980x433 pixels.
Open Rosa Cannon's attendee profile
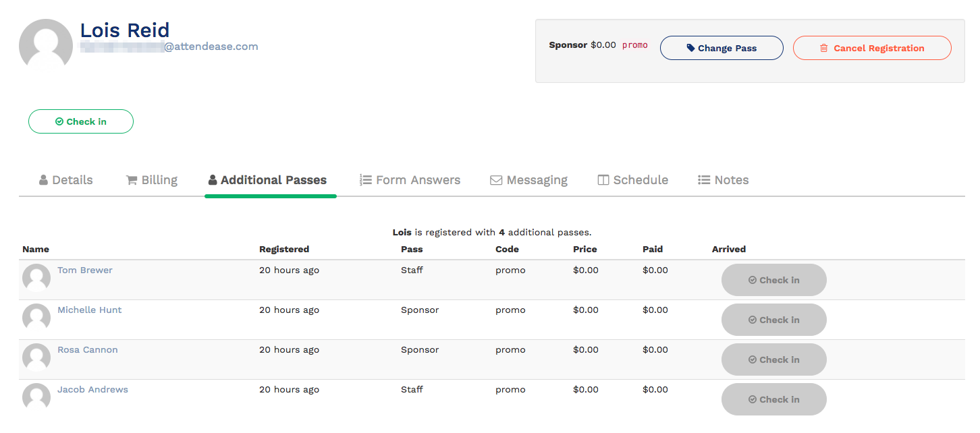click(x=87, y=349)
